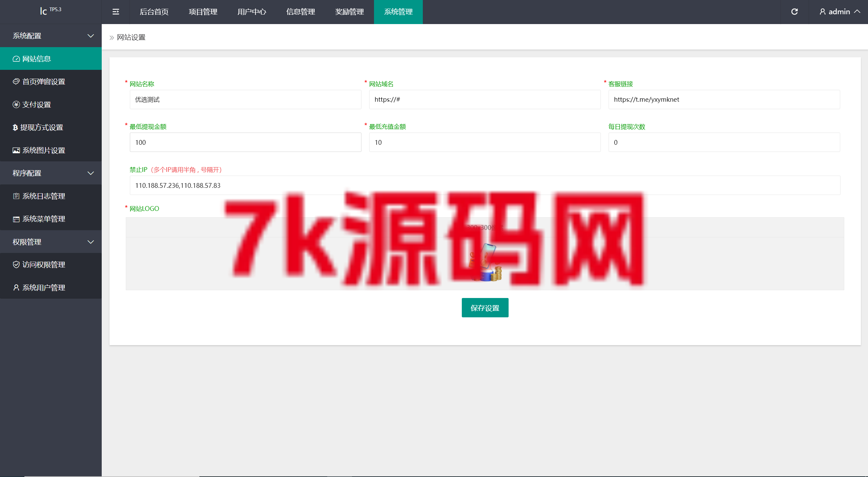Click the lc TP5.3 logo
Image resolution: width=868 pixels, height=477 pixels.
51,11
